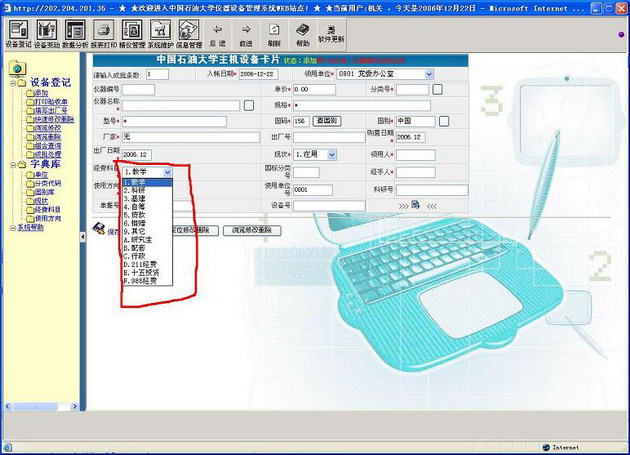Click the 查国别 button
The width and height of the screenshot is (630, 455).
326,121
